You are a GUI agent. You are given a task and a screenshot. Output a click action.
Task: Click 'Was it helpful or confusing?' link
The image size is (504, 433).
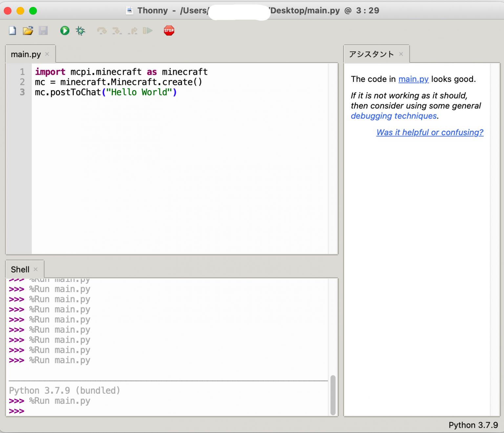430,132
